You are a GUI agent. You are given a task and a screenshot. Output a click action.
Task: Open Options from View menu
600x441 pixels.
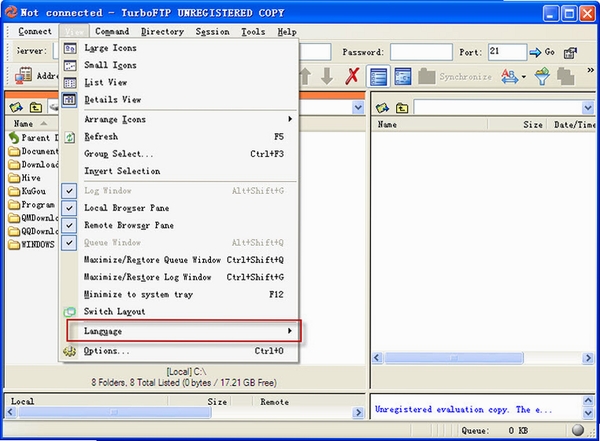tap(179, 351)
